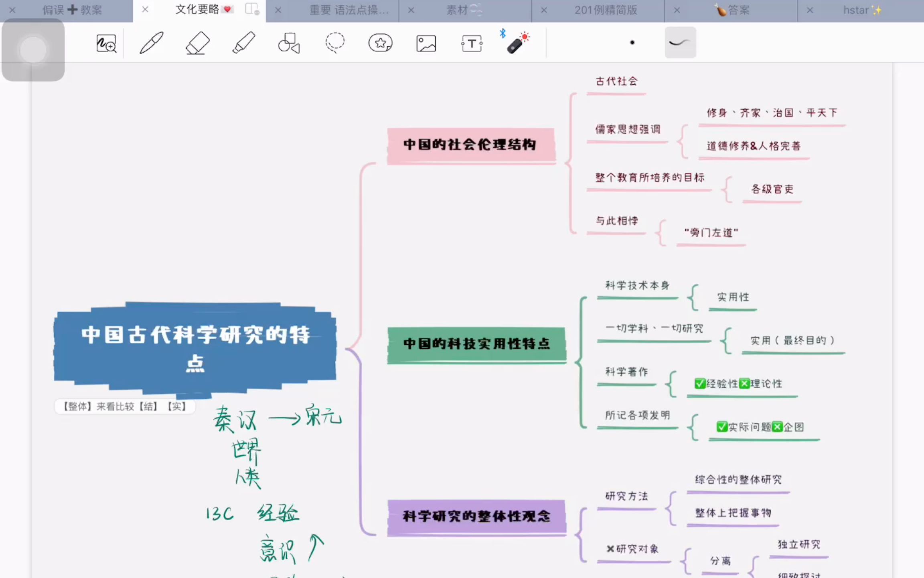Screen dimensions: 924x578
Task: Select the Pen tool
Action: pos(152,43)
